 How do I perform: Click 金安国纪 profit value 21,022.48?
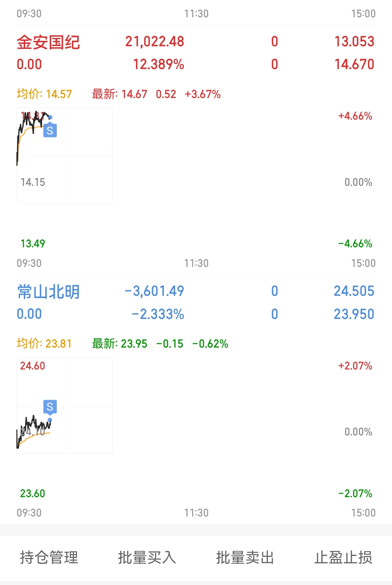coord(155,41)
